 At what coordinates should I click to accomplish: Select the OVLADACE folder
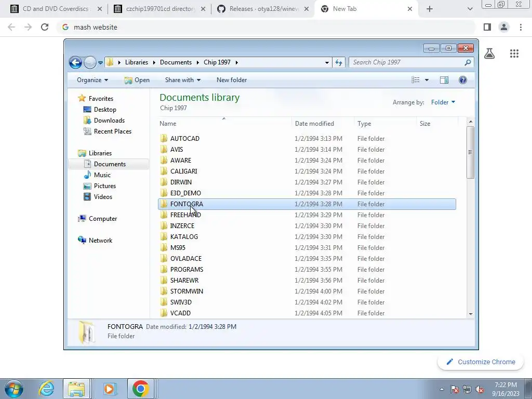(307, 259)
